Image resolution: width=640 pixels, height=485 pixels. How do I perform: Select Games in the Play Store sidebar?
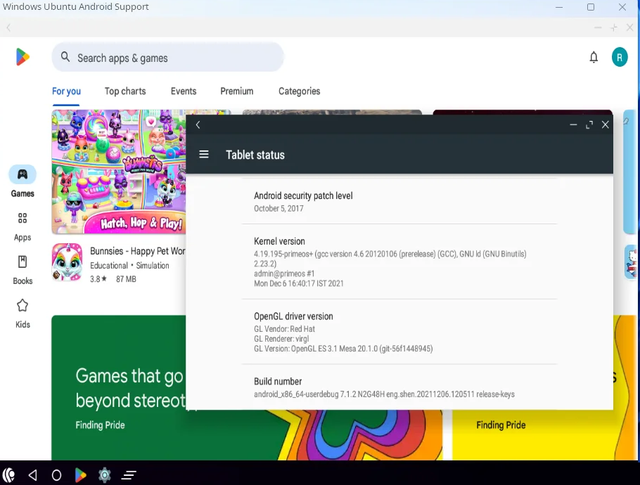click(x=22, y=182)
